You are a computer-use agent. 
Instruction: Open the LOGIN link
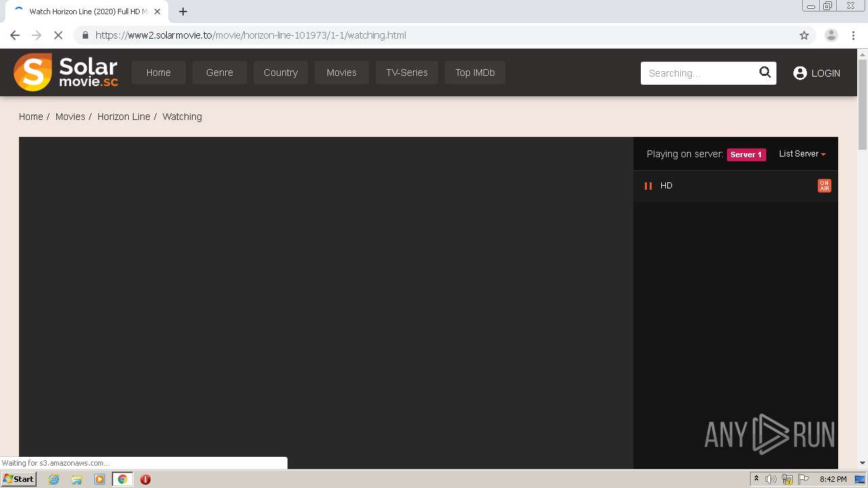click(825, 73)
